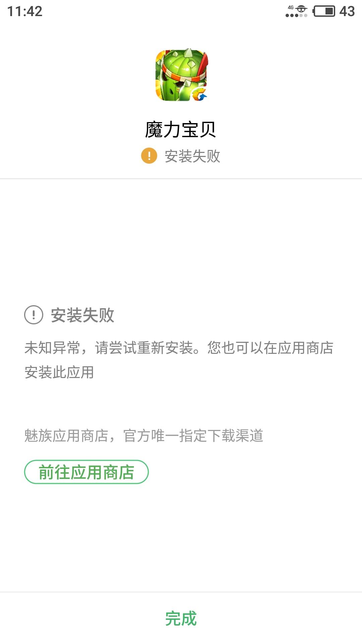Tap the 魔力宝贝 cactus app icon
The height and width of the screenshot is (644, 362).
pos(181,75)
